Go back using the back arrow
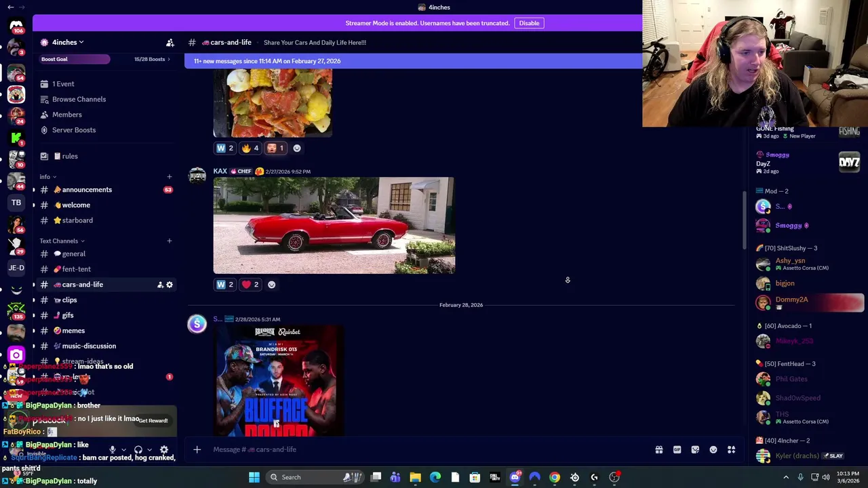This screenshot has height=488, width=868. (x=10, y=7)
